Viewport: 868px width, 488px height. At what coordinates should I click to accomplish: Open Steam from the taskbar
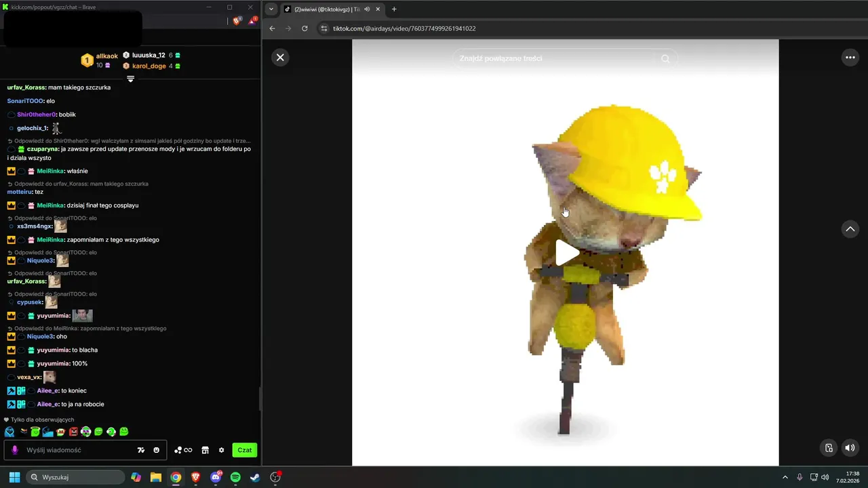(x=255, y=477)
